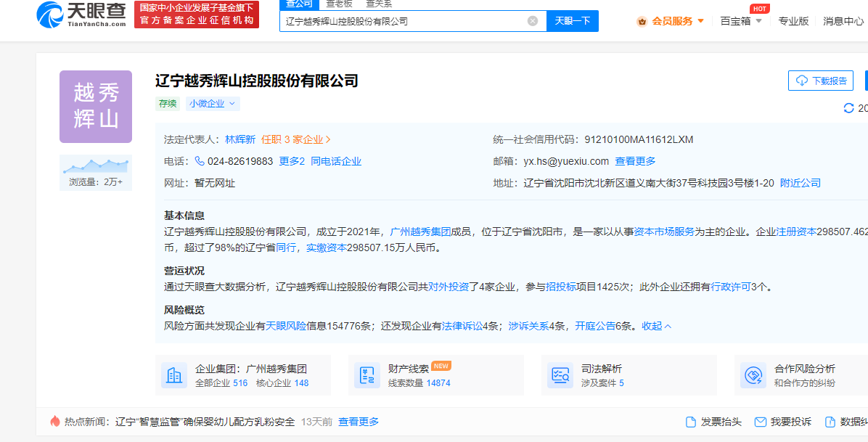This screenshot has height=442, width=868.
Task: Click the 发票抬头 button
Action: [713, 422]
